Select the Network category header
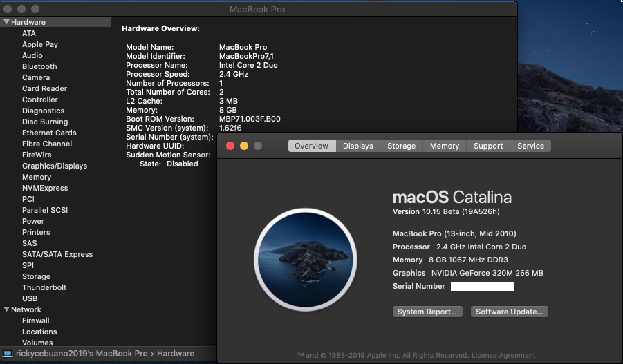 (26, 309)
